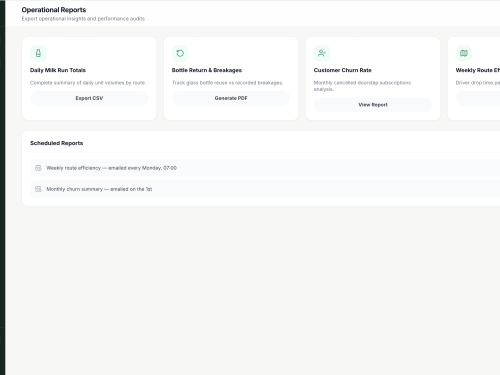Click the map icon on Weekly Route card
The width and height of the screenshot is (500, 375).
(464, 53)
